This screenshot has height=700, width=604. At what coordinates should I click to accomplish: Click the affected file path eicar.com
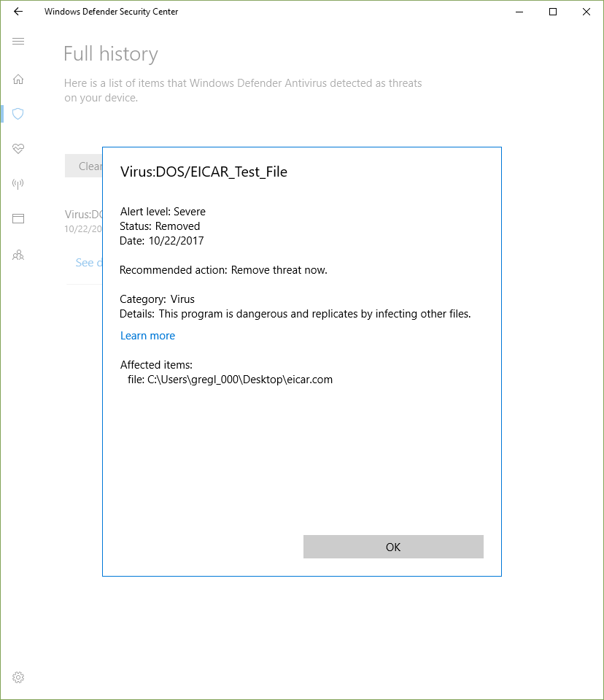[231, 380]
